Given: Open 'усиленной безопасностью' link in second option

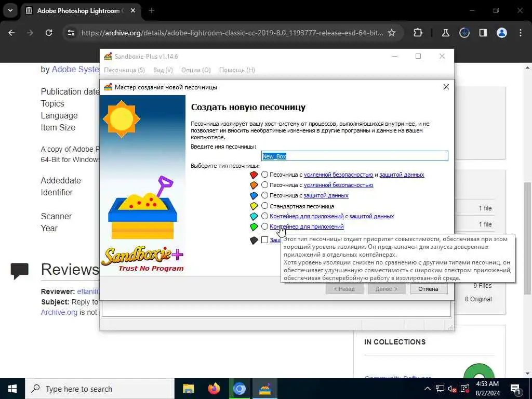Looking at the screenshot, I should pyautogui.click(x=338, y=185).
